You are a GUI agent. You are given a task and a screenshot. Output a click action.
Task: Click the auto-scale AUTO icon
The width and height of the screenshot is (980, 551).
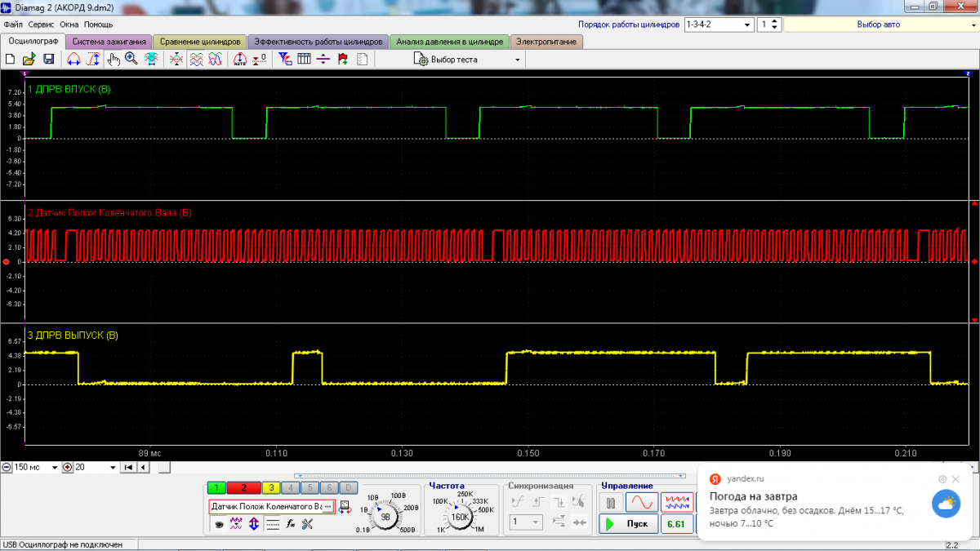coord(239,60)
